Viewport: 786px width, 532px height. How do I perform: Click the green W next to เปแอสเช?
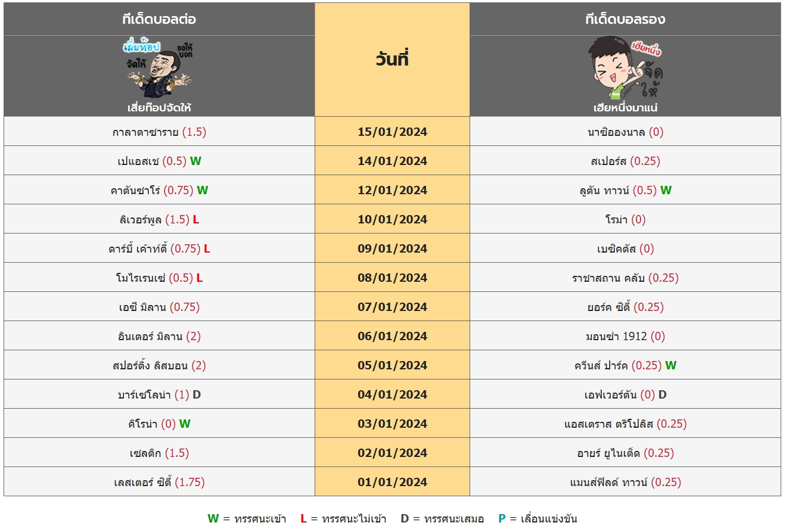(195, 161)
